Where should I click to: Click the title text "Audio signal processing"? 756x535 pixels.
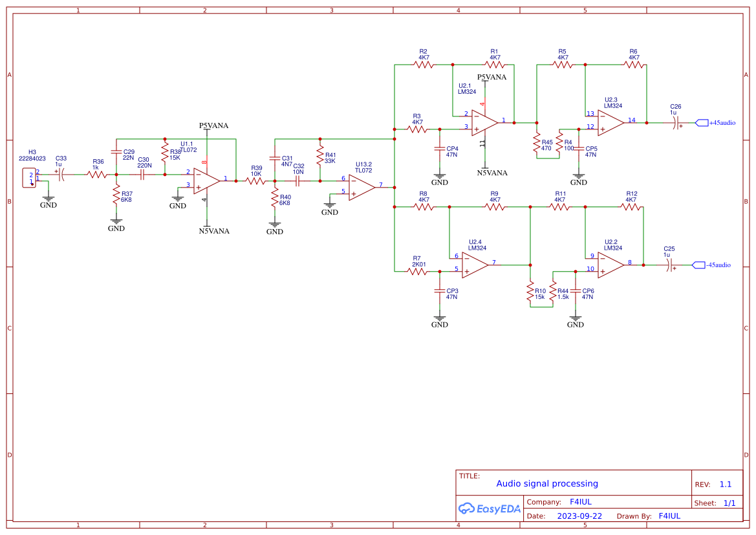point(547,483)
